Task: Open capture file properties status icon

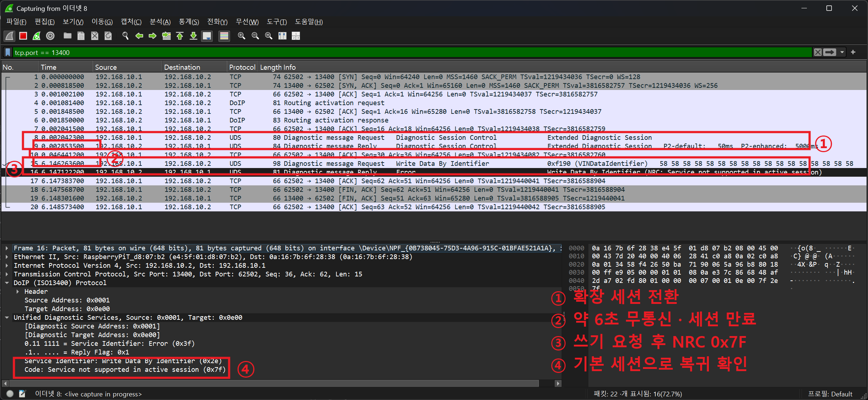Action: point(22,394)
